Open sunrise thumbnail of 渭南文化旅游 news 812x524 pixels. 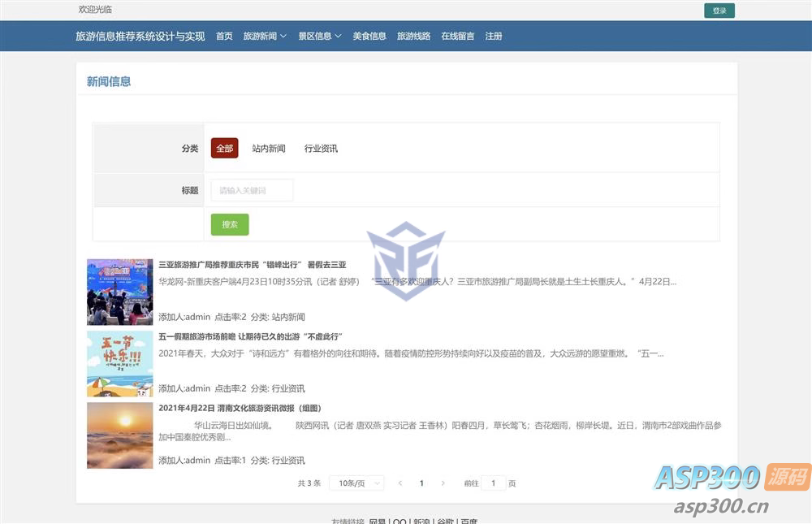pos(119,435)
